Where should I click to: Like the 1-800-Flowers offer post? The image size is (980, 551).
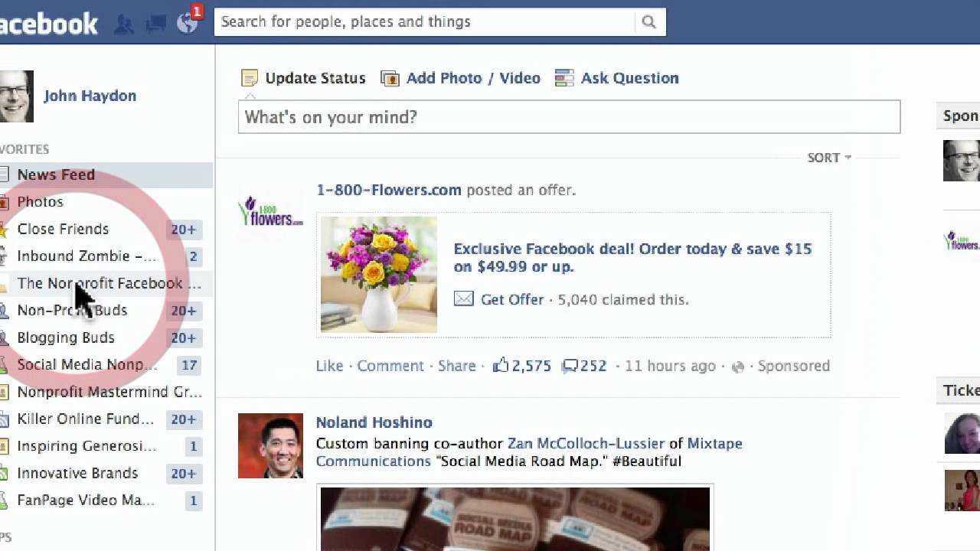point(329,366)
